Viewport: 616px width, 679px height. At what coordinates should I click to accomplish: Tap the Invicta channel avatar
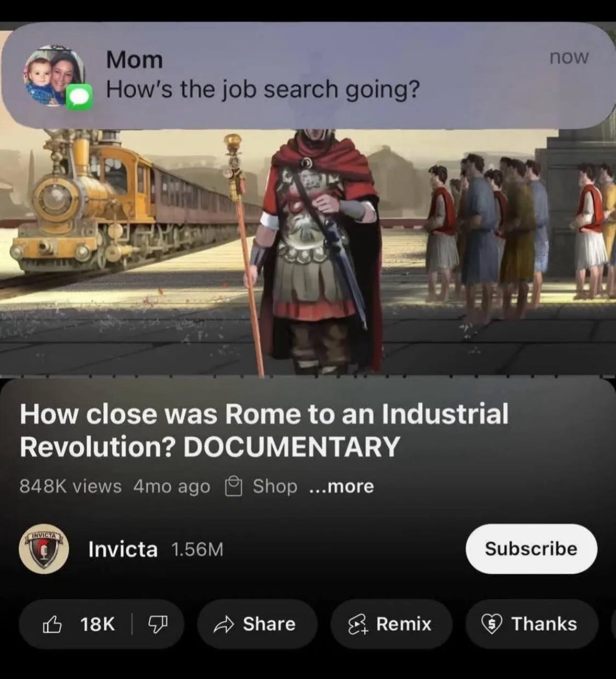(44, 549)
